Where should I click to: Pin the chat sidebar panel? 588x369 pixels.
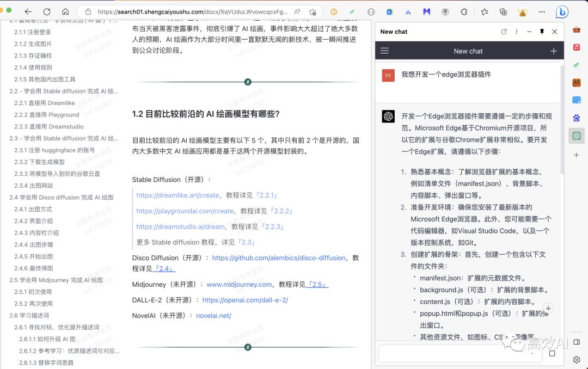click(542, 32)
